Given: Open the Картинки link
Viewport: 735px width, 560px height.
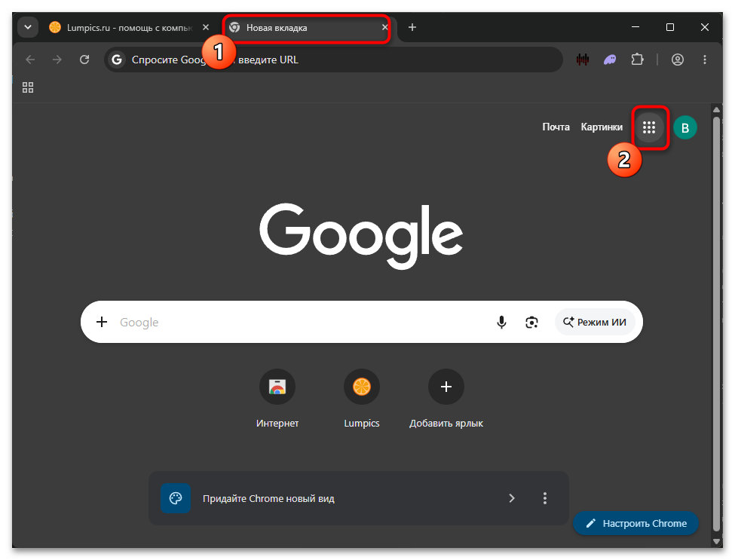Looking at the screenshot, I should point(602,127).
